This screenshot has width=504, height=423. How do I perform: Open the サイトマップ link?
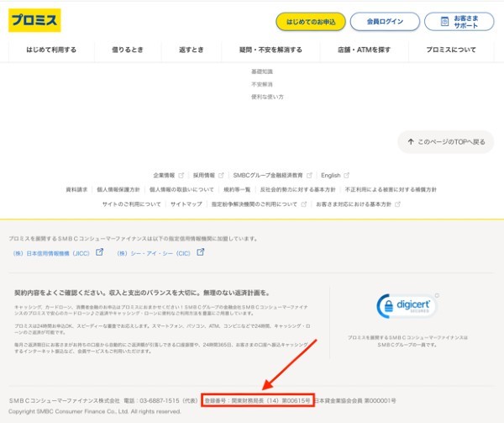(x=186, y=204)
